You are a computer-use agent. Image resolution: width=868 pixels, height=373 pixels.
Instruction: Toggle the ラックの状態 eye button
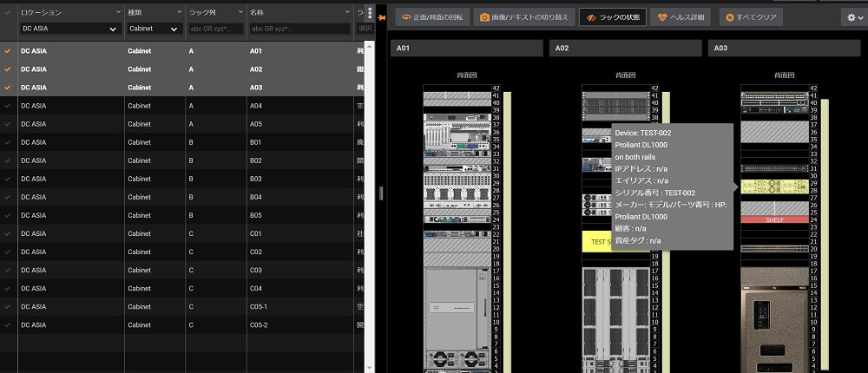pos(612,16)
